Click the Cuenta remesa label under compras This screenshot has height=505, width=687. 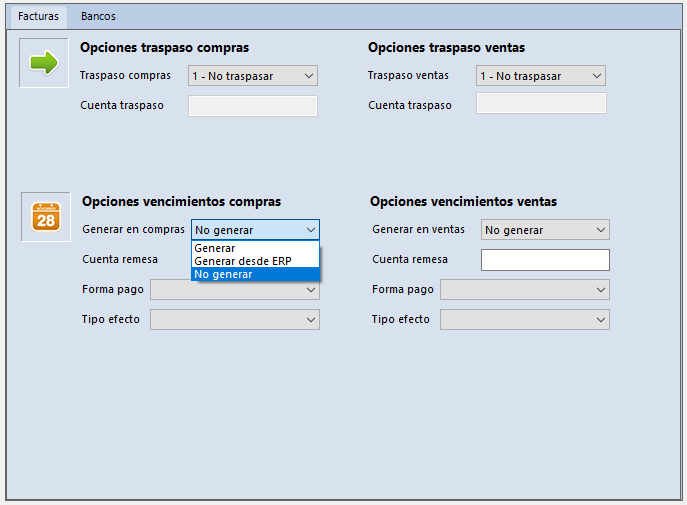pos(120,259)
